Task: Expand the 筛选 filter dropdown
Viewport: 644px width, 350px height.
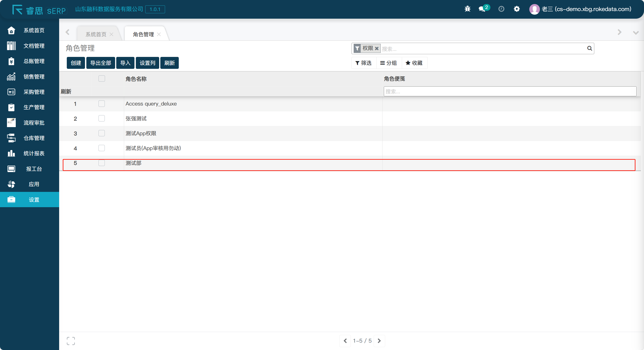Action: (x=364, y=63)
